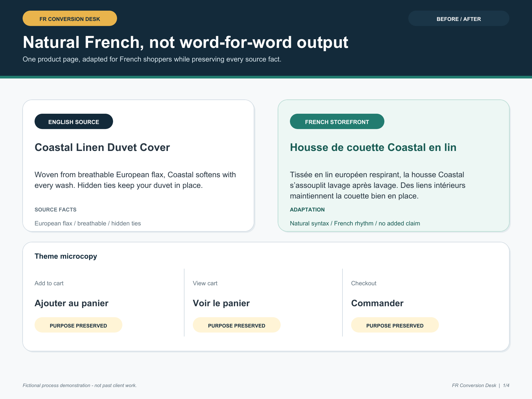Click the PURPOSE PRESERVED tag under Voir le panier
Screen dimensions: 532x399
[x=237, y=325]
